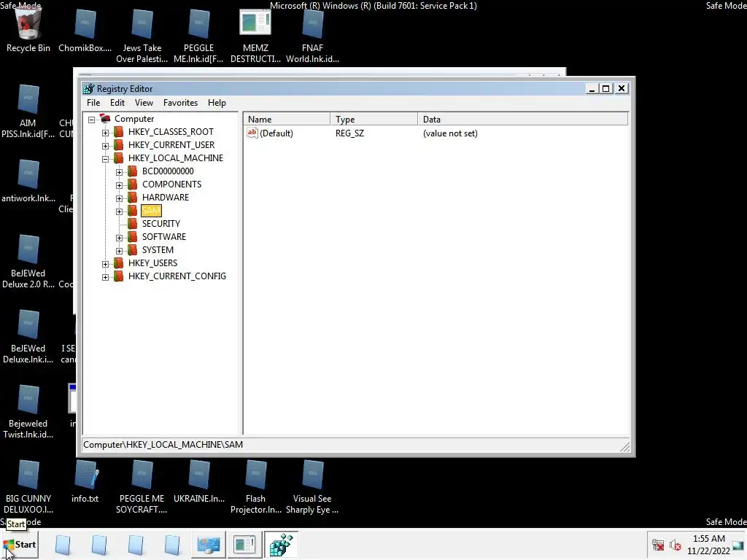The height and width of the screenshot is (560, 747).
Task: Expand HKEY_USERS key
Action: pos(105,263)
